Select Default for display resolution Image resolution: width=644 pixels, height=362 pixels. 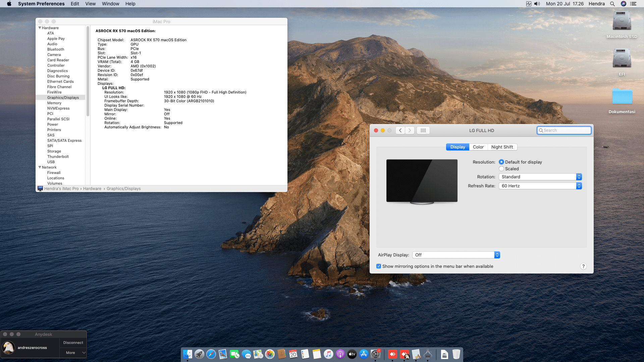point(501,162)
